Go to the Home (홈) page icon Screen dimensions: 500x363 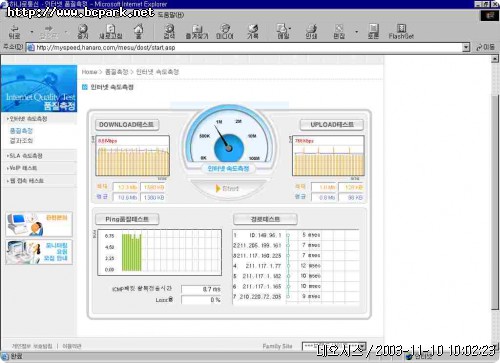138,32
